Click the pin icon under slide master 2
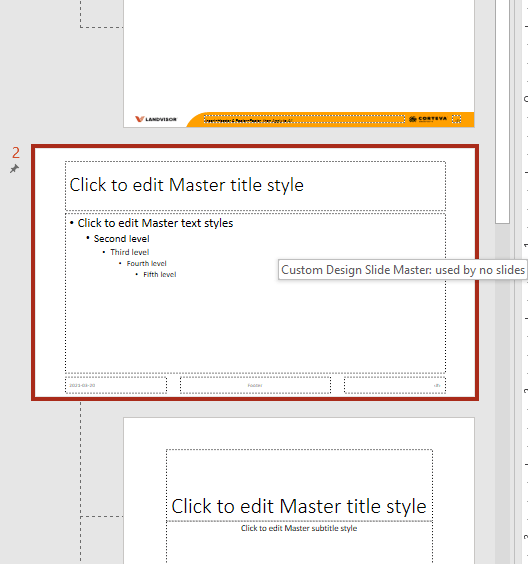The image size is (528, 564). point(14,168)
